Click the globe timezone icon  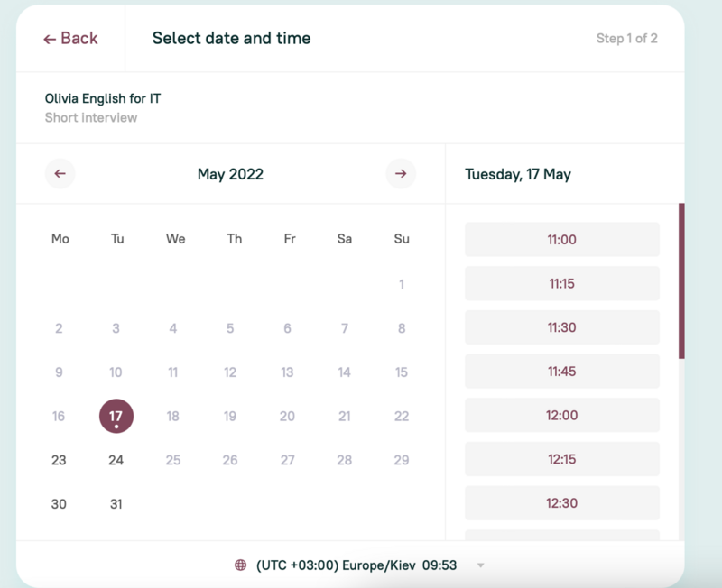(240, 565)
